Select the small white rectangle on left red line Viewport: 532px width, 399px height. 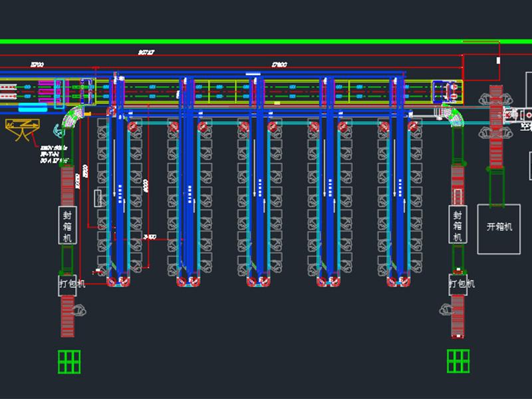pos(97,198)
